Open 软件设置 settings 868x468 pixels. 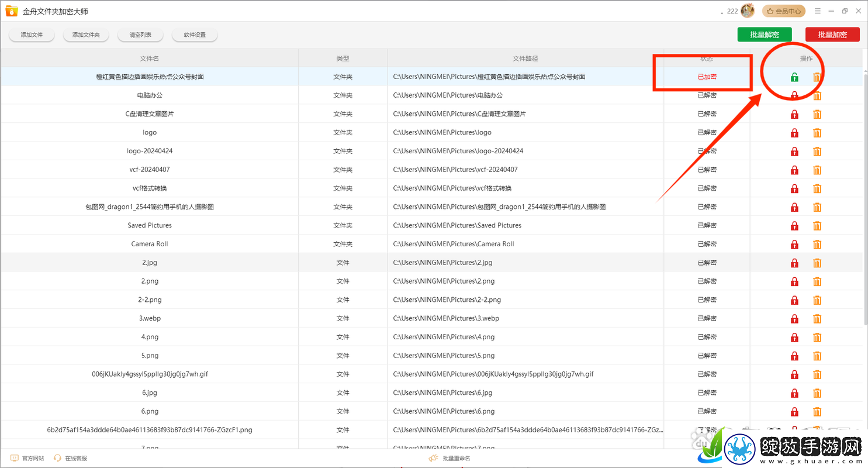pos(195,35)
